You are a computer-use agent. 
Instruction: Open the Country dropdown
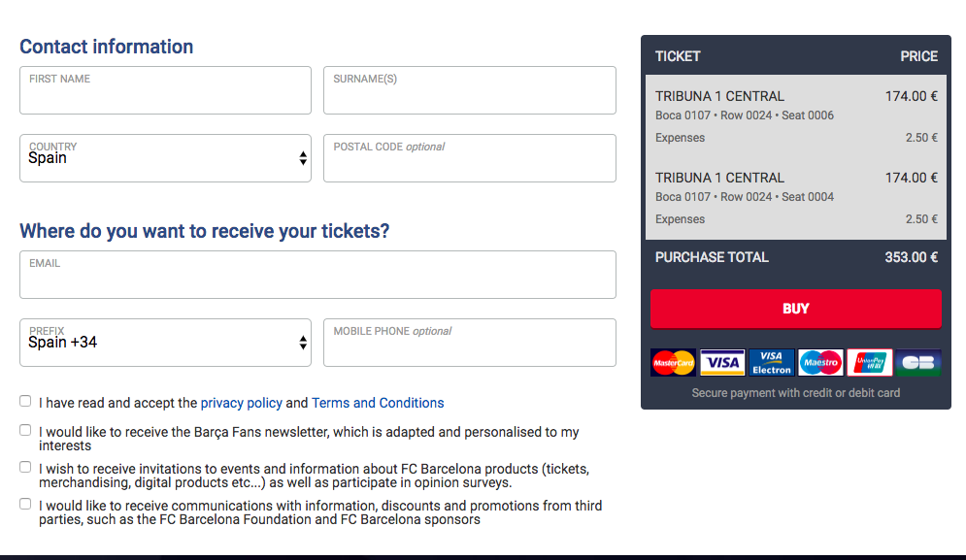click(165, 158)
